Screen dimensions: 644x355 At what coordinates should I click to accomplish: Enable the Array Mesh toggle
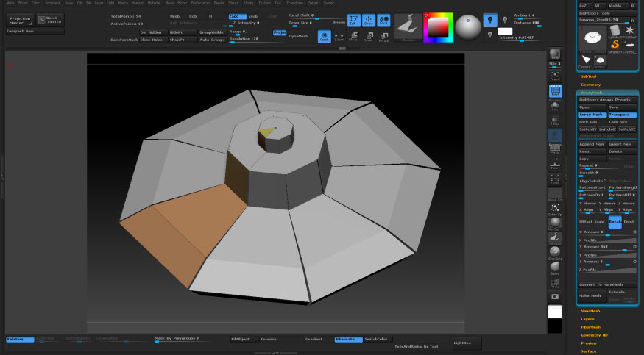click(x=592, y=115)
